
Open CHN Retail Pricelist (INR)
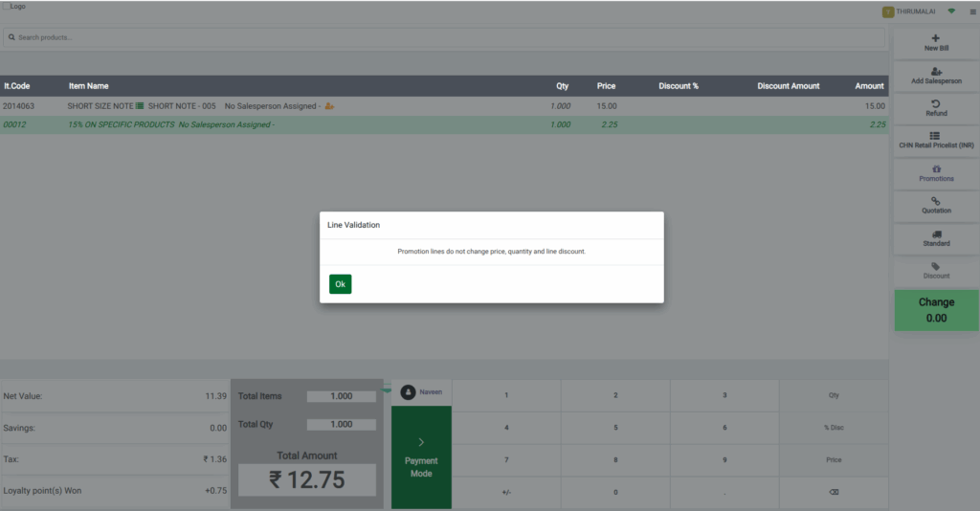936,141
